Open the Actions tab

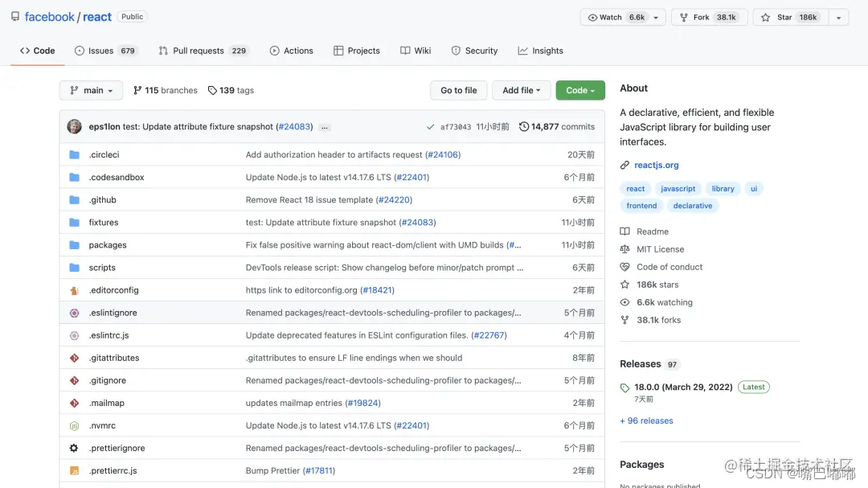291,51
